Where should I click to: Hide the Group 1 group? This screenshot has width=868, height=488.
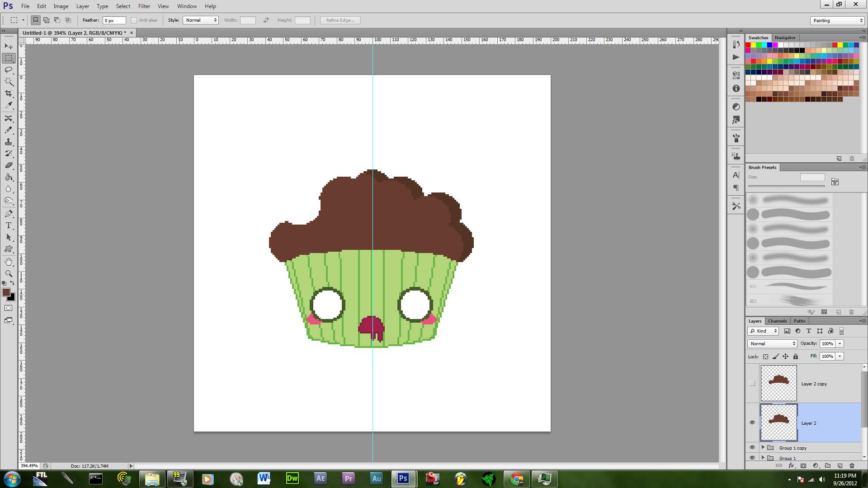click(x=752, y=458)
